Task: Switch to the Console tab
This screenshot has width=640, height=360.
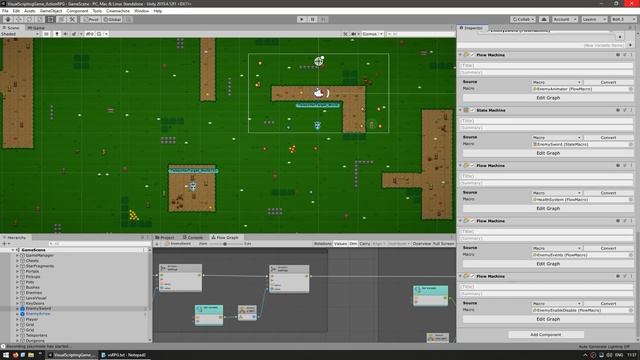Action: (193, 237)
